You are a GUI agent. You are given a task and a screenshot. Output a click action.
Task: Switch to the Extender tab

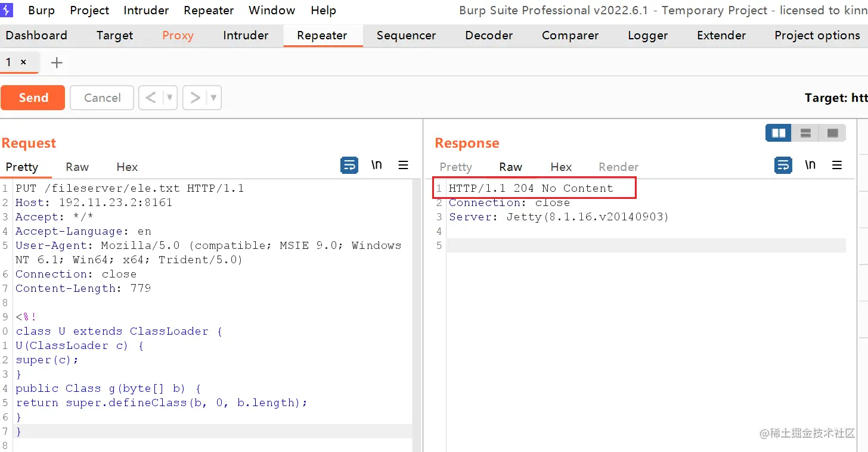pyautogui.click(x=721, y=35)
